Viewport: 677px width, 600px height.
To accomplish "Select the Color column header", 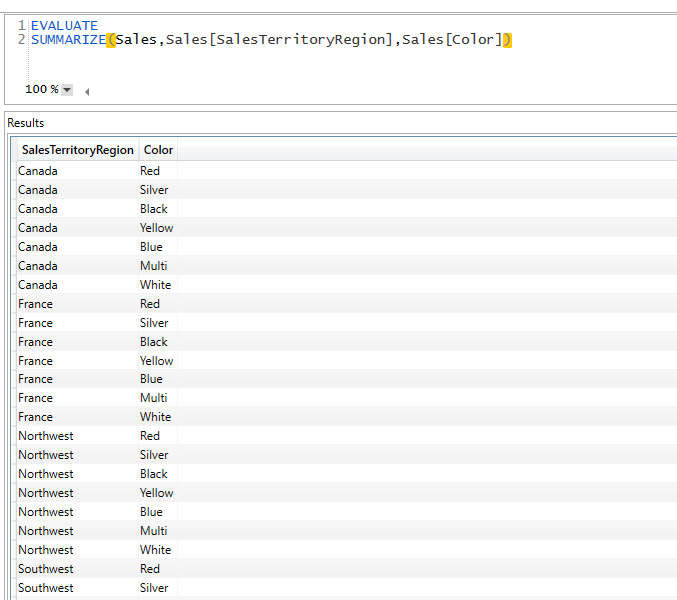I will 158,150.
